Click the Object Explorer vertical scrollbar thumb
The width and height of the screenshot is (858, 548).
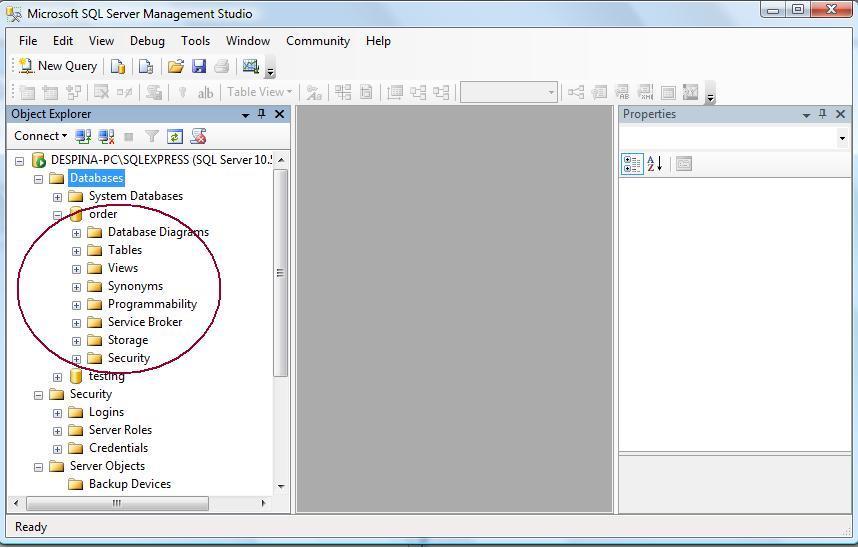click(x=280, y=273)
